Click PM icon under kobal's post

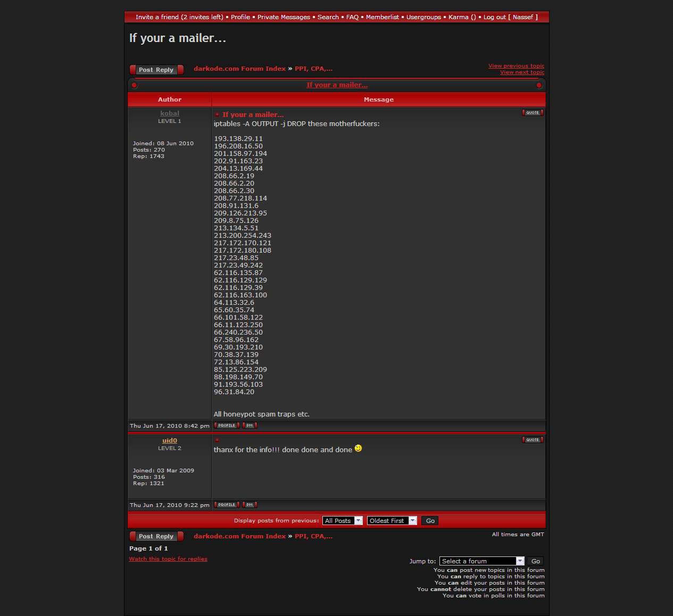(250, 426)
